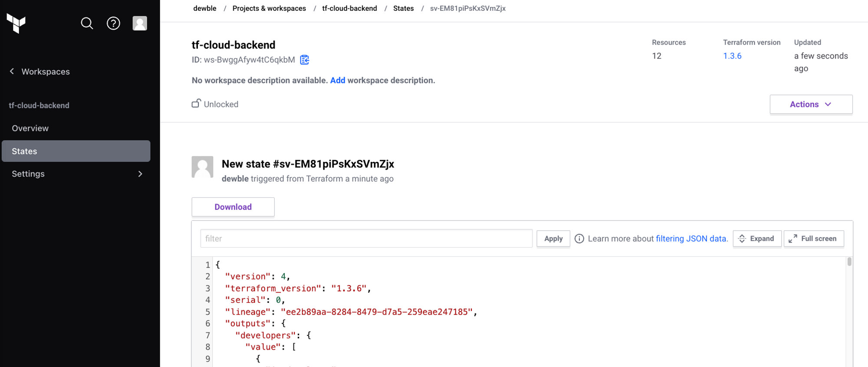
Task: Click the "lineage" line in the JSON
Action: click(351, 312)
